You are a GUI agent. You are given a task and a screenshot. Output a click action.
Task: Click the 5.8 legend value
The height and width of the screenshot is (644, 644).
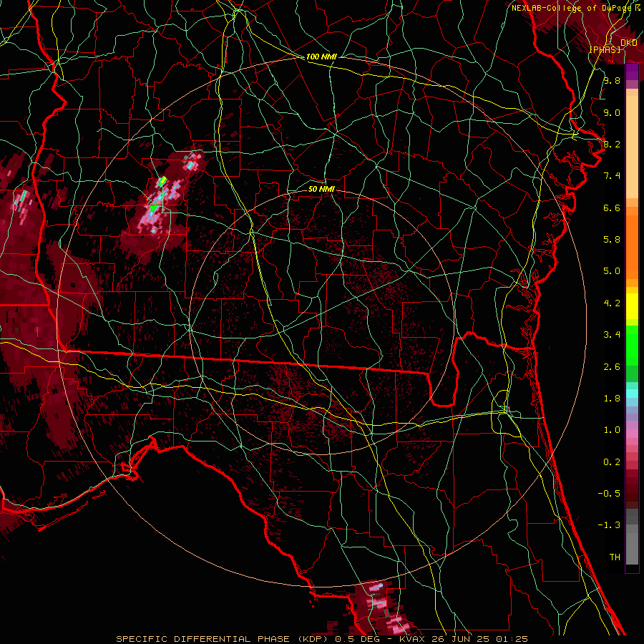(x=612, y=240)
